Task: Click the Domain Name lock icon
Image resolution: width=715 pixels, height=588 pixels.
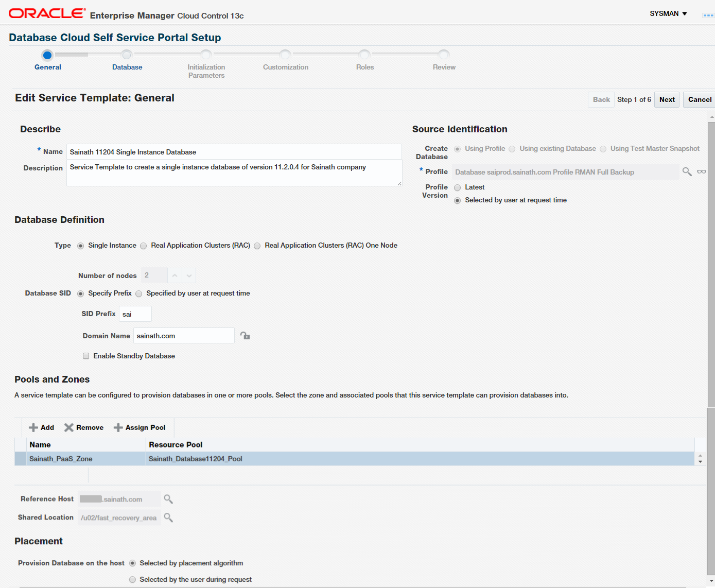Action: click(245, 336)
